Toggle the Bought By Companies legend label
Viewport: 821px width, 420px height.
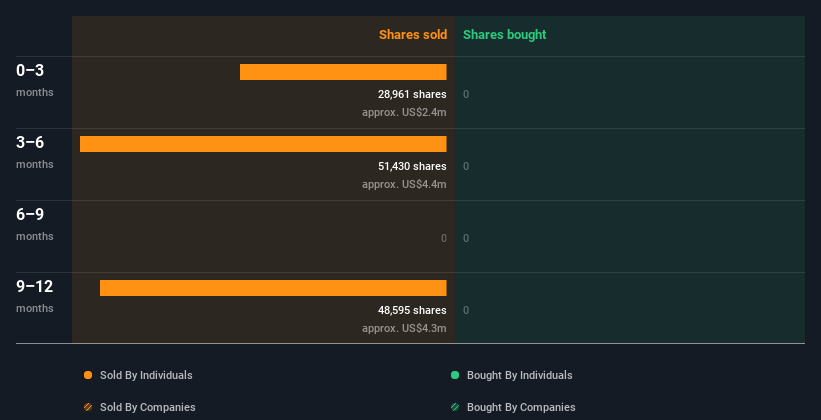521,407
